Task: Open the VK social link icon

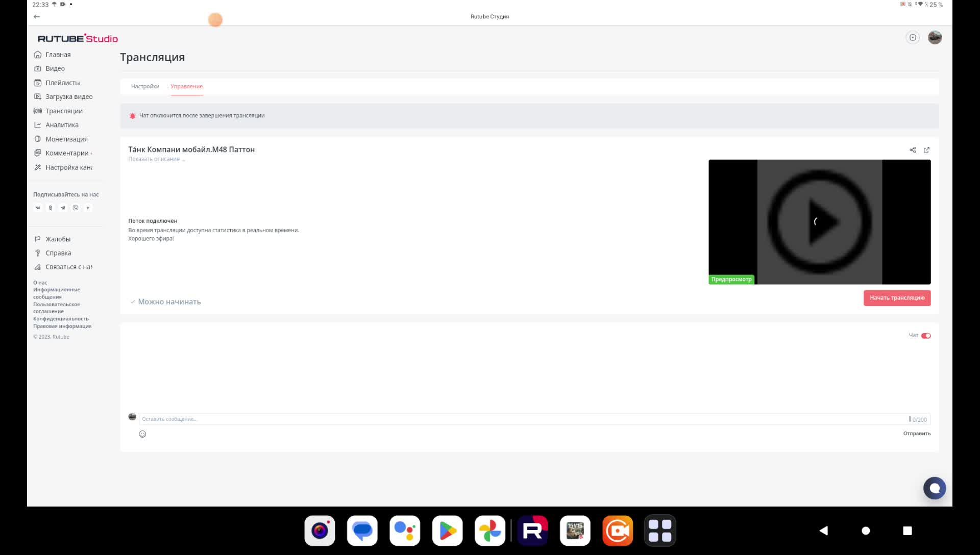Action: (38, 208)
